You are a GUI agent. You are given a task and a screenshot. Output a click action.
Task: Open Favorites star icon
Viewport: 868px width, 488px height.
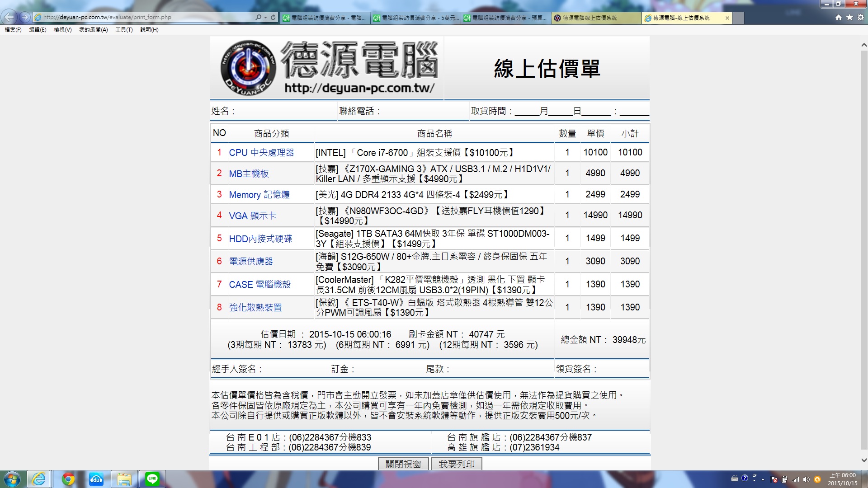point(849,17)
